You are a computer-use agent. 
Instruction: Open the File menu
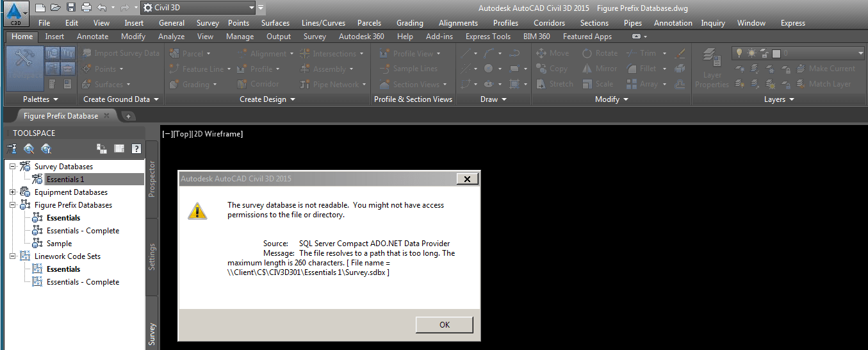coord(44,23)
